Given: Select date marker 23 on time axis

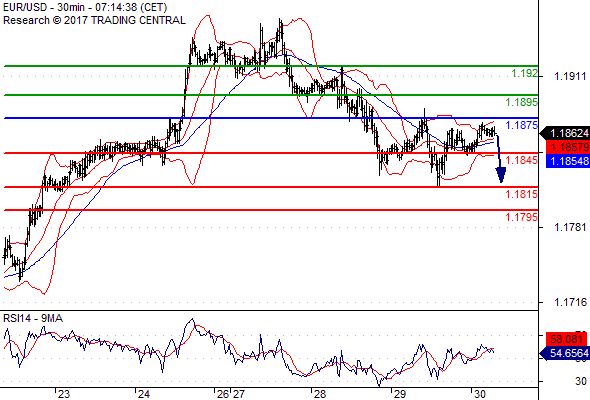Looking at the screenshot, I should (x=64, y=394).
